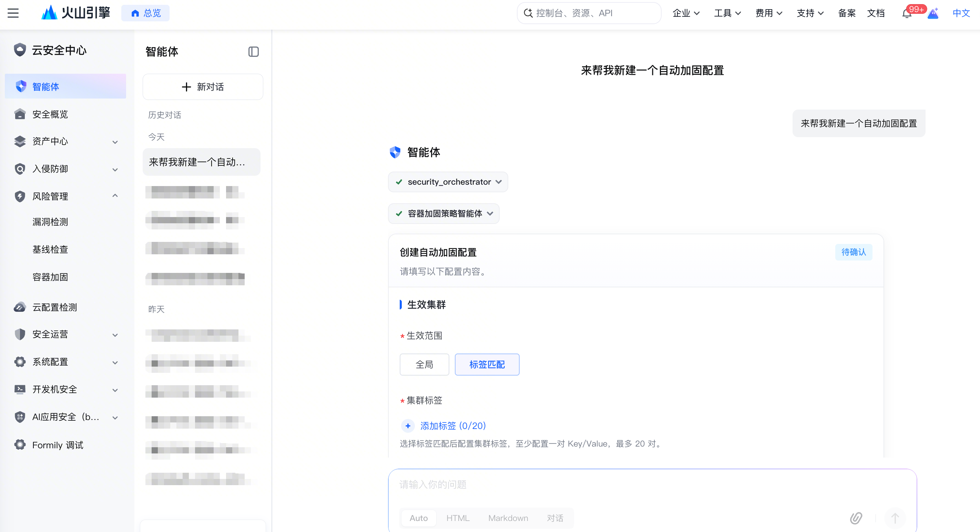
Task: Click the 云安全中心 shield icon
Action: [x=20, y=50]
